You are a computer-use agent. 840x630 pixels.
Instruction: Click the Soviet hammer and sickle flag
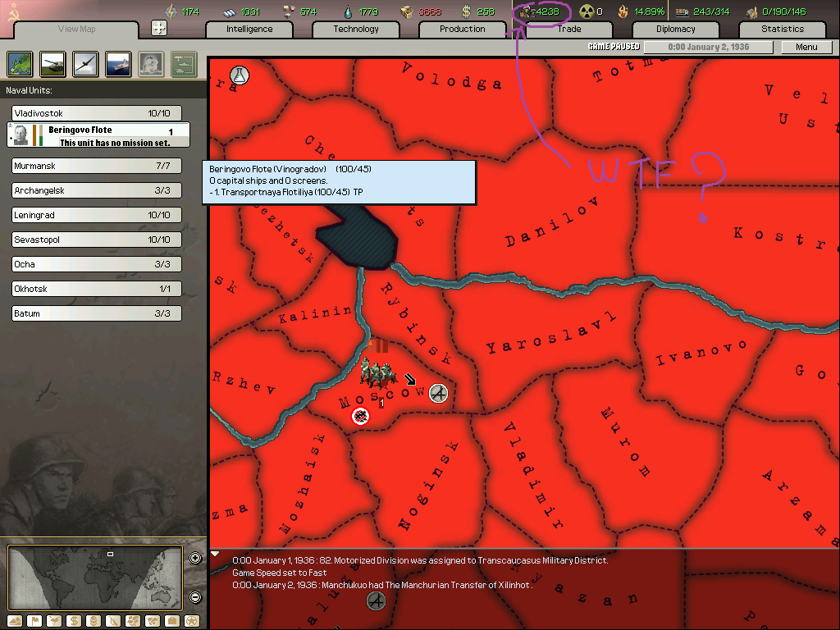click(x=13, y=11)
